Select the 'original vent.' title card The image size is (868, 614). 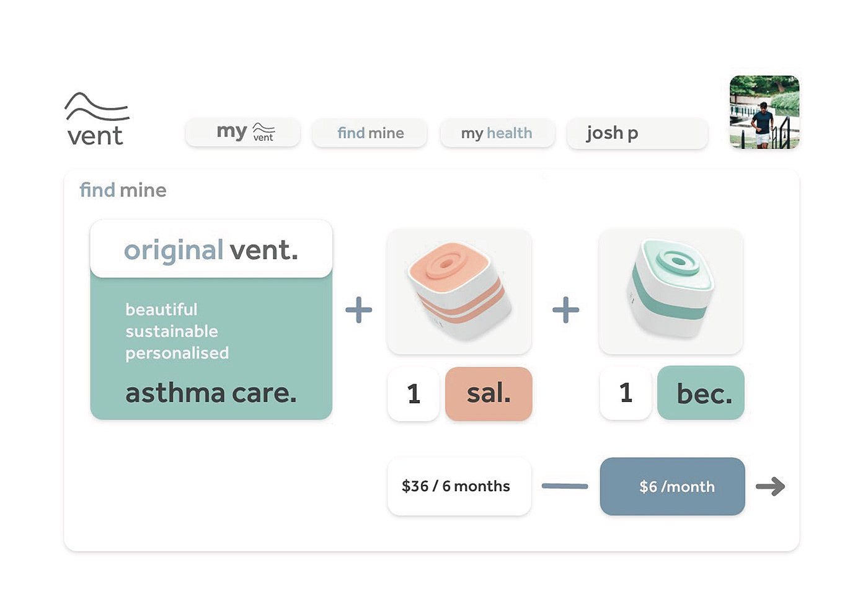[211, 249]
